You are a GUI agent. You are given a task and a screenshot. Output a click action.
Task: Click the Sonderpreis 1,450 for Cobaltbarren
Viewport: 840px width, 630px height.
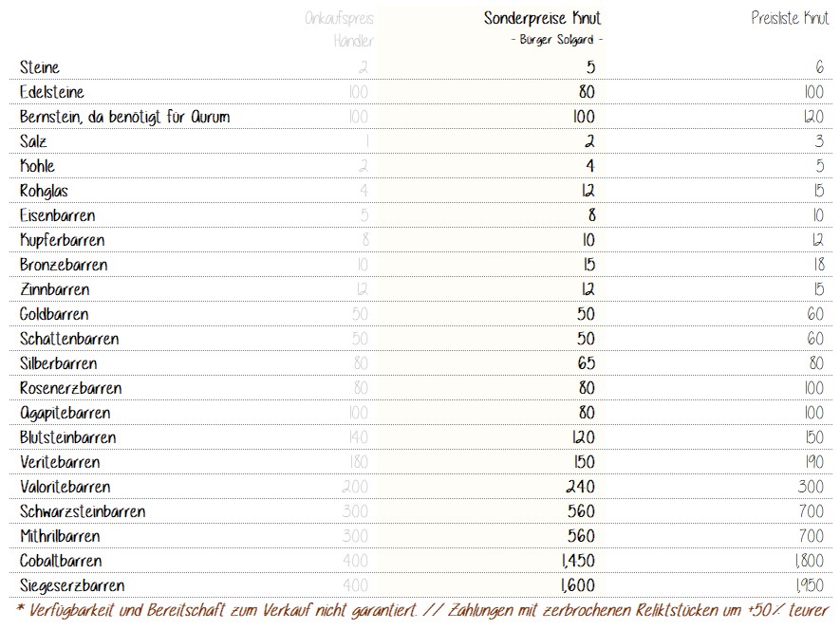pyautogui.click(x=573, y=561)
